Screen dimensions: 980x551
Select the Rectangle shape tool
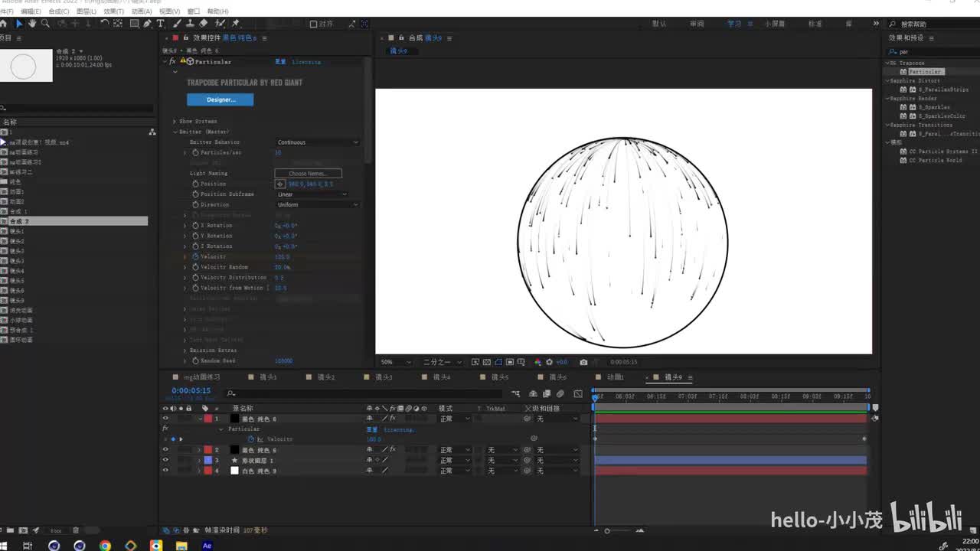point(134,24)
